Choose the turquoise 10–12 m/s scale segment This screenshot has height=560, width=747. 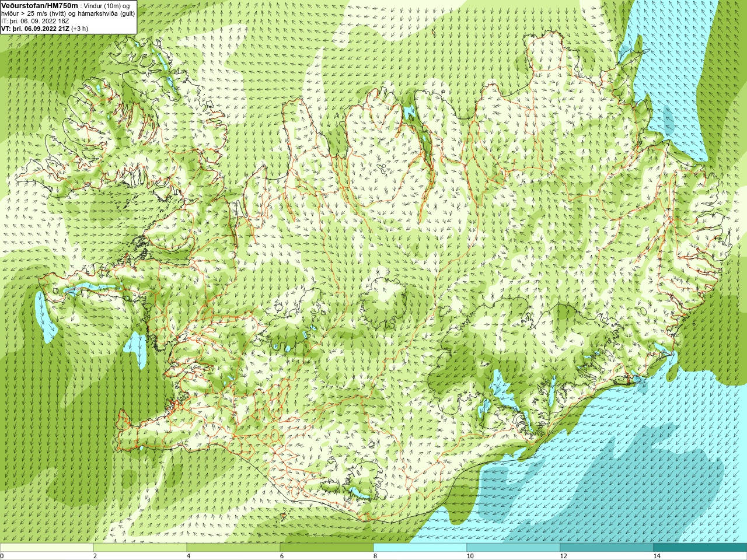[x=514, y=548]
